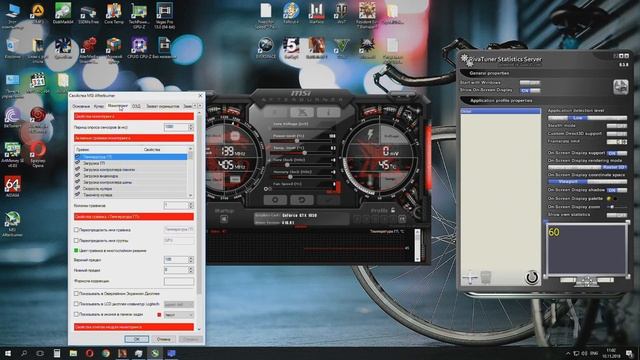Switch to the 'Кулер' tab
This screenshot has height=360, width=640.
tap(99, 106)
